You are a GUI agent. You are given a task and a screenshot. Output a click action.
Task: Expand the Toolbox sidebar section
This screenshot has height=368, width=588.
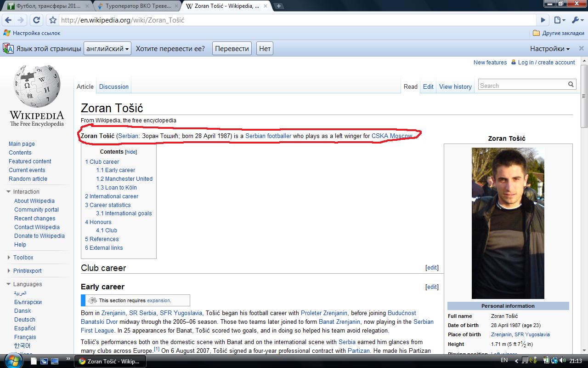[x=9, y=258]
